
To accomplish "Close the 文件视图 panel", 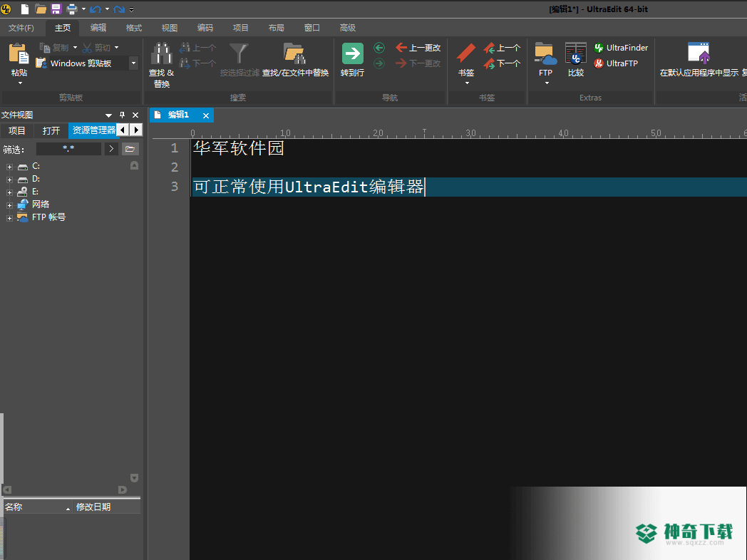I will 135,115.
